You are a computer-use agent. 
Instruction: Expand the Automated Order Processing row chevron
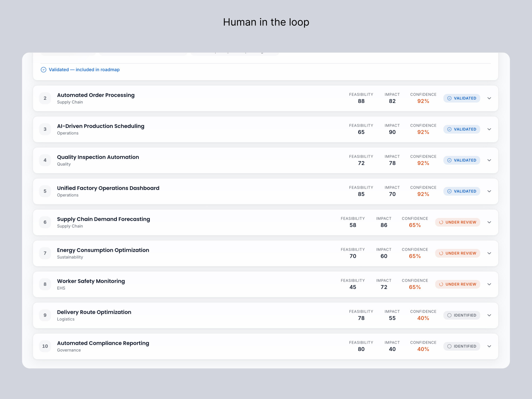[489, 98]
